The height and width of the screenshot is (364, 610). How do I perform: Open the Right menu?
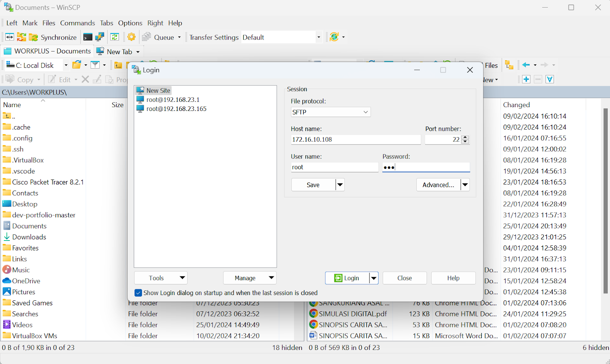[155, 23]
